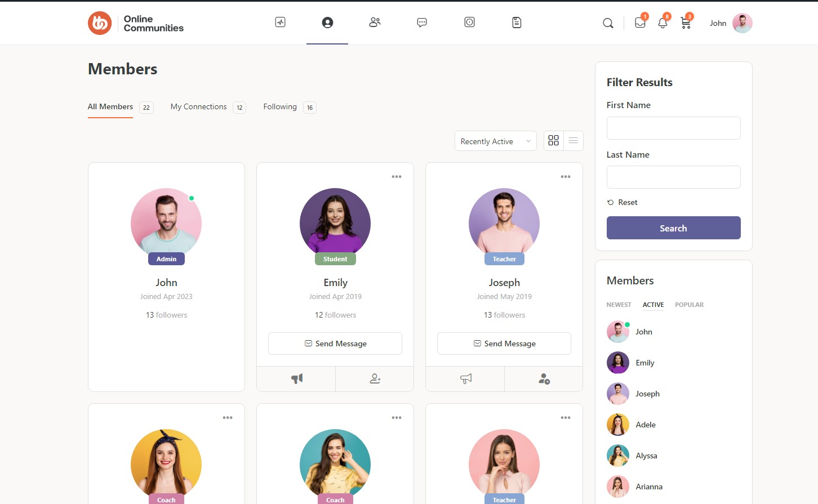The height and width of the screenshot is (504, 818).
Task: Open the notifications bell icon
Action: pos(663,23)
